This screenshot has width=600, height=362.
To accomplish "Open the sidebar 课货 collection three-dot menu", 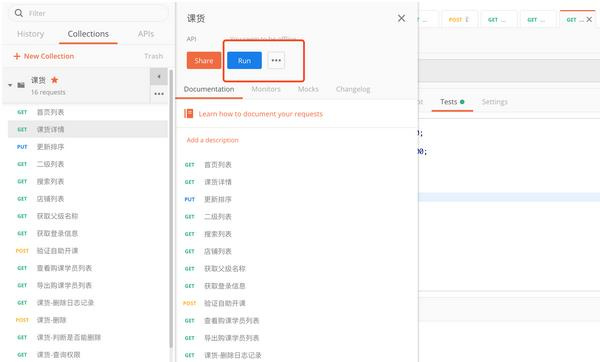I will pyautogui.click(x=159, y=94).
